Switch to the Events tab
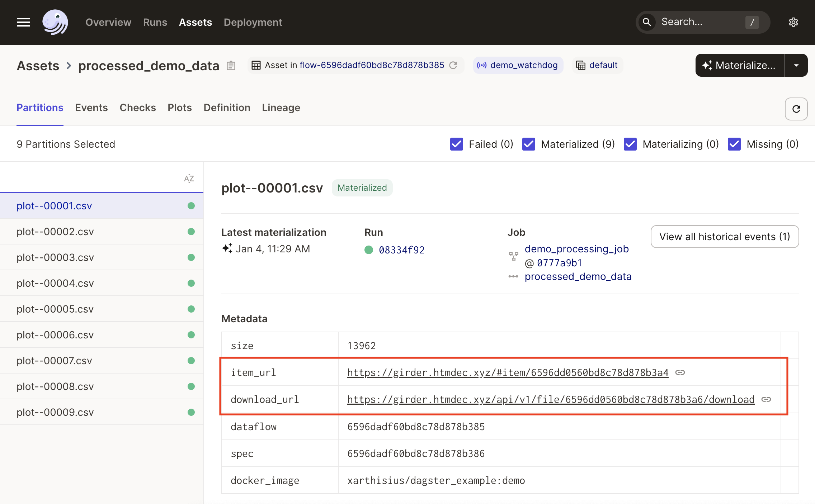The width and height of the screenshot is (815, 504). click(91, 108)
